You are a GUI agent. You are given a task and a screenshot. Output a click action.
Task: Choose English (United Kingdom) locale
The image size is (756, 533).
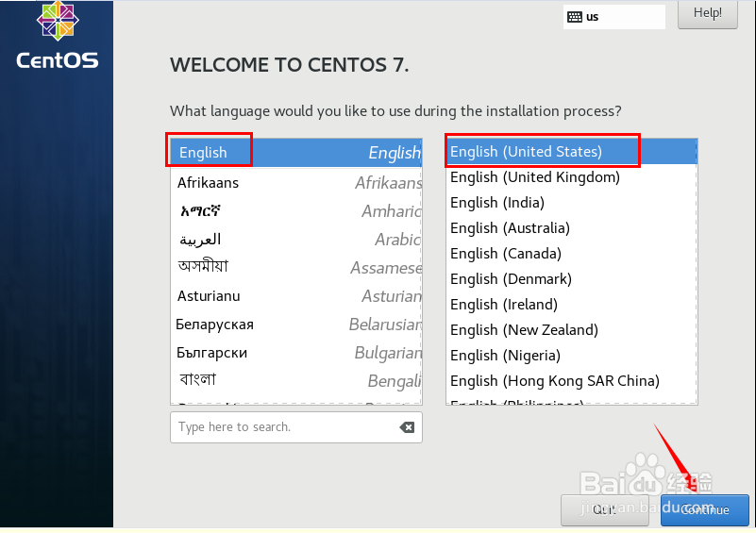point(571,177)
